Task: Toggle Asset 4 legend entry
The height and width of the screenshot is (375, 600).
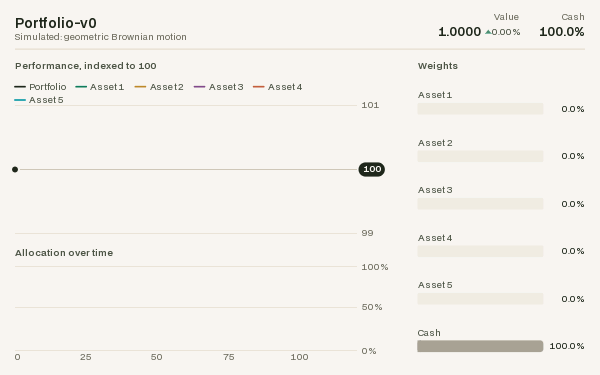Action: pyautogui.click(x=277, y=87)
